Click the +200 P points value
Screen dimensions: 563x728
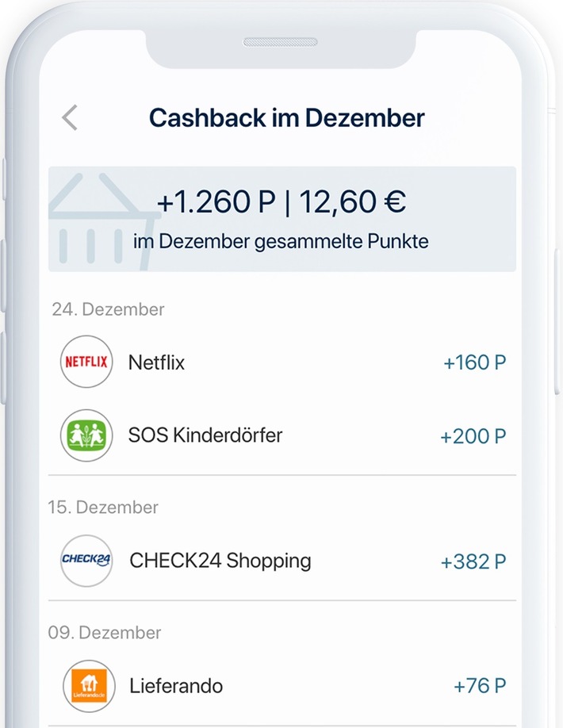click(473, 436)
